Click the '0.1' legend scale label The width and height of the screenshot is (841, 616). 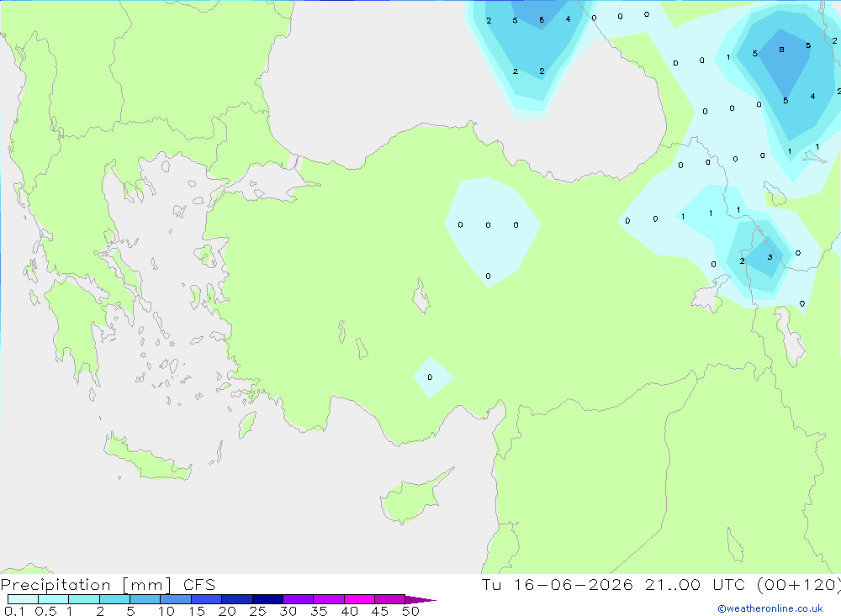pyautogui.click(x=14, y=611)
